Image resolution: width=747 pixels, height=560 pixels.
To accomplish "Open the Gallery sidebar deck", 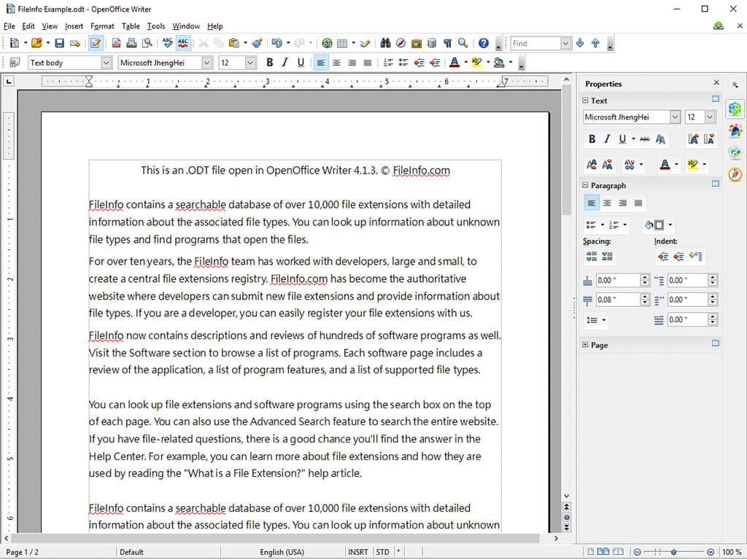I will (735, 152).
